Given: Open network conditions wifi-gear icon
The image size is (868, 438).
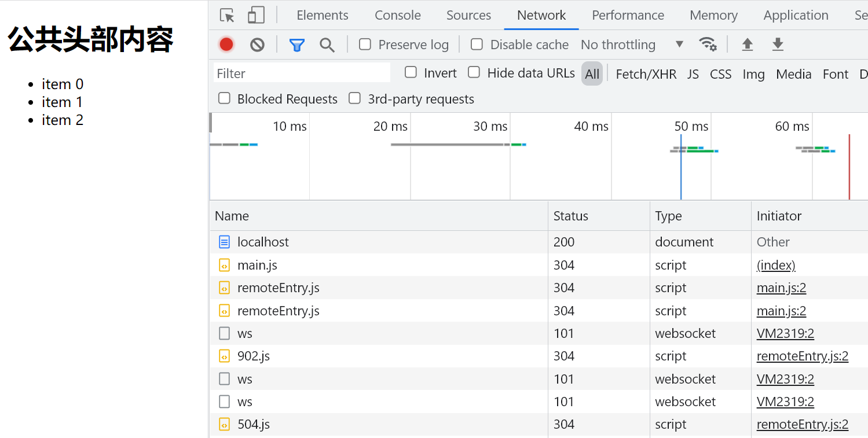Looking at the screenshot, I should click(x=708, y=45).
